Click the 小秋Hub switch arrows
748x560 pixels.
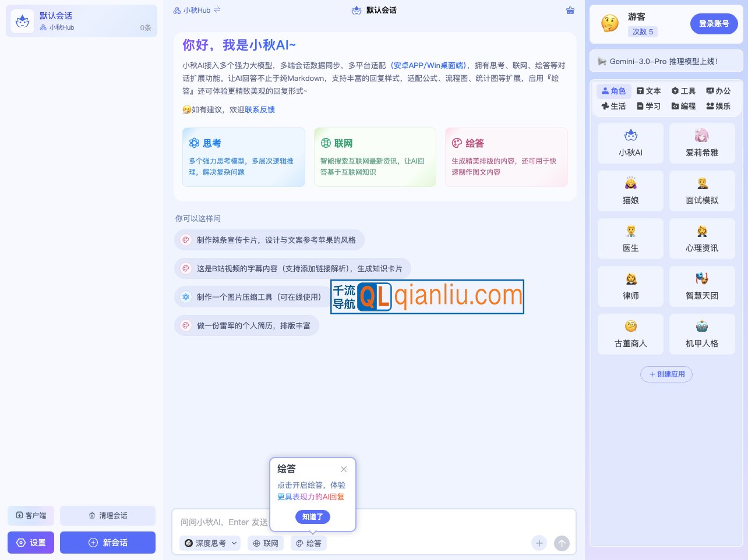[216, 10]
